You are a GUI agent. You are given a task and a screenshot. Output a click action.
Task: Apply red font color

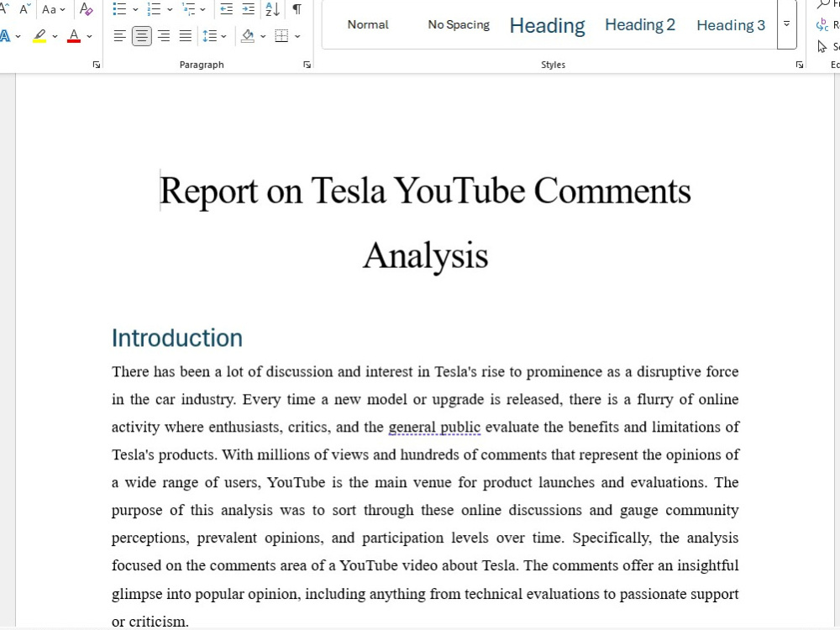74,36
